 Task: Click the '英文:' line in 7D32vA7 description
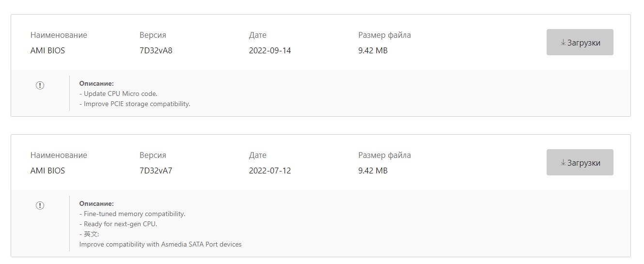click(x=91, y=234)
